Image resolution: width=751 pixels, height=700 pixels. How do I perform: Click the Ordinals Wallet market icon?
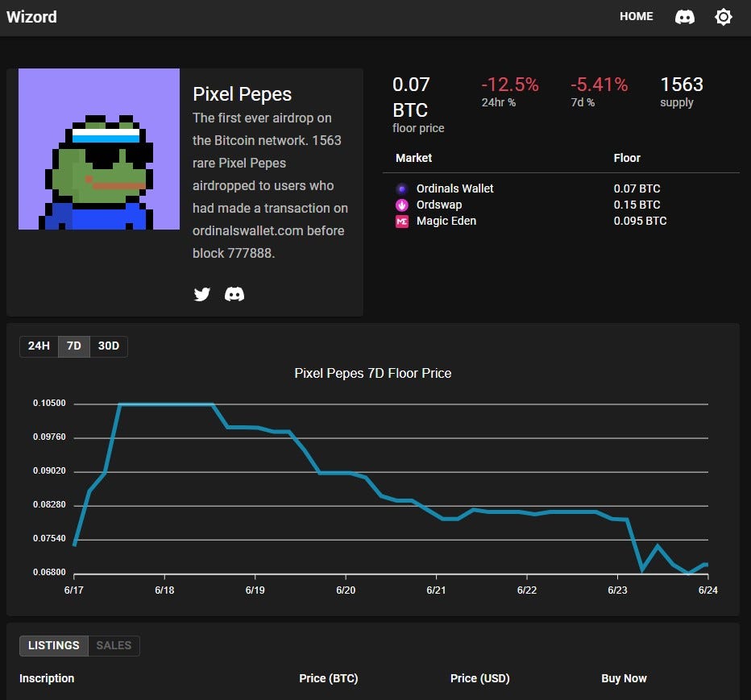tap(402, 188)
